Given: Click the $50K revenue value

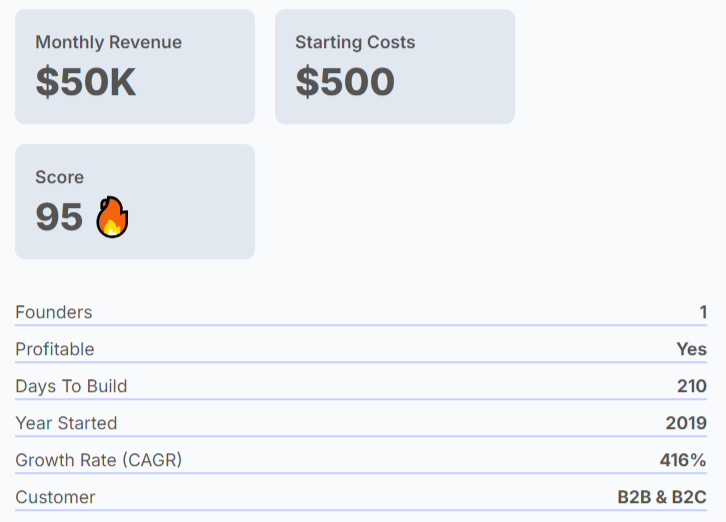Looking at the screenshot, I should click(86, 82).
